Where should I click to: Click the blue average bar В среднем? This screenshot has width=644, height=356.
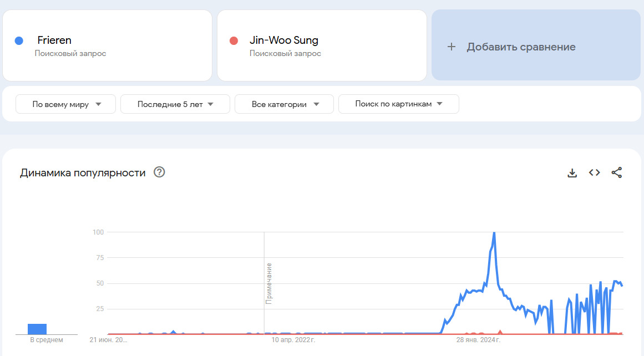(x=37, y=329)
